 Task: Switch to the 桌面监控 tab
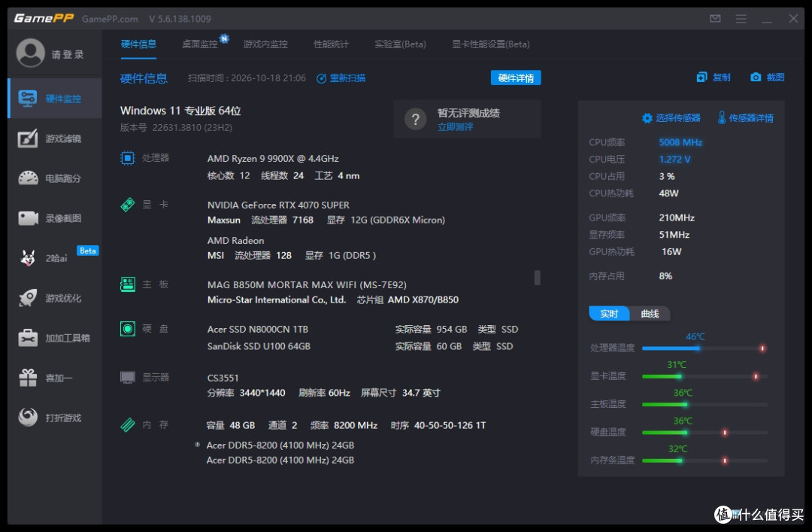pyautogui.click(x=200, y=44)
